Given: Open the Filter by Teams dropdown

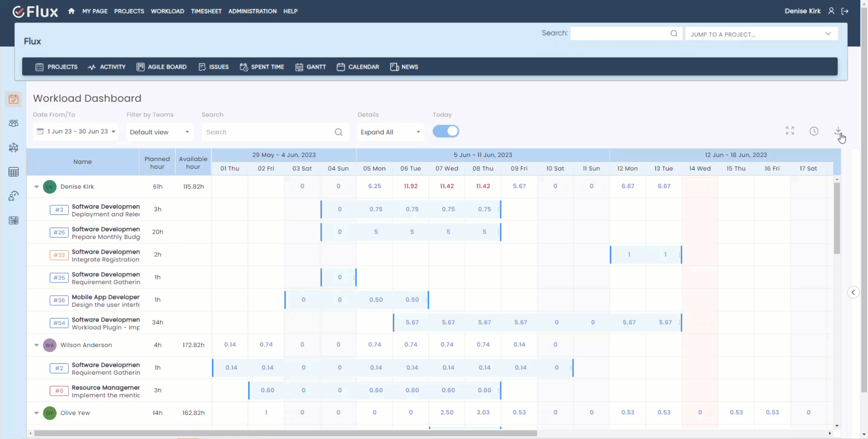Looking at the screenshot, I should (x=159, y=132).
